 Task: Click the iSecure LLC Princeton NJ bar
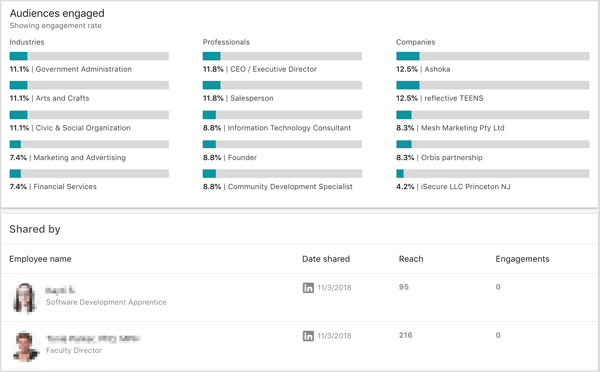492,174
